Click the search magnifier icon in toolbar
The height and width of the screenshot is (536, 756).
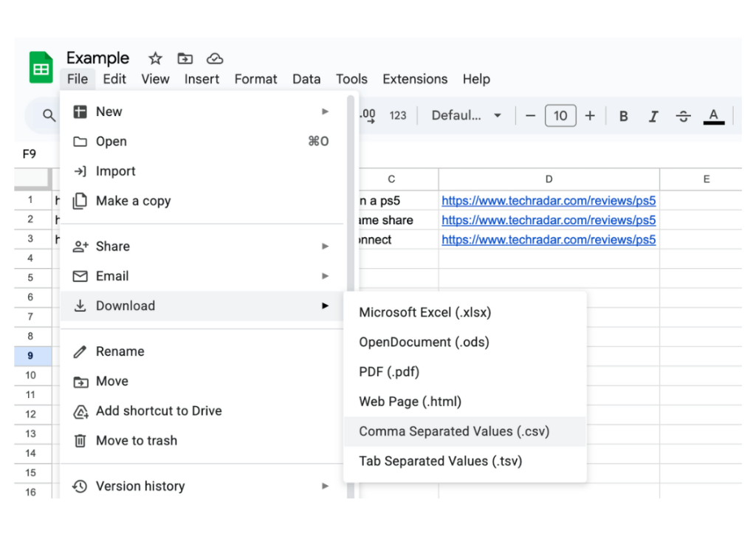point(49,115)
